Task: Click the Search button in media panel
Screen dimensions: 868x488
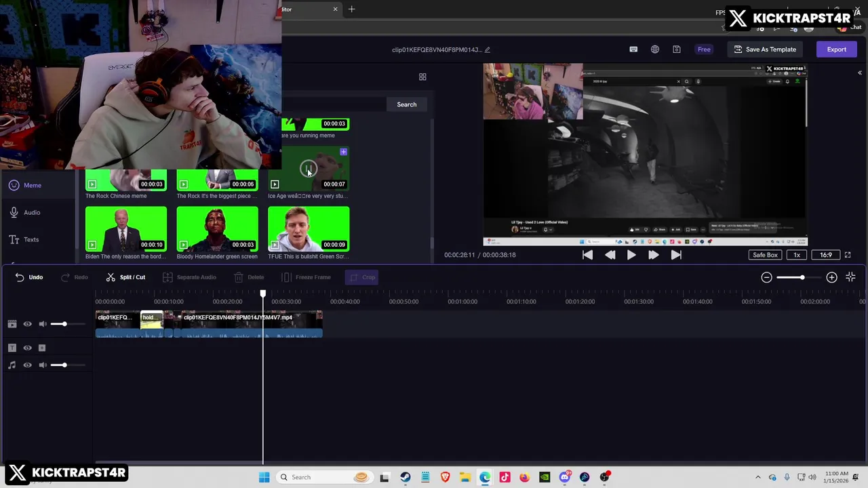Action: (x=407, y=104)
